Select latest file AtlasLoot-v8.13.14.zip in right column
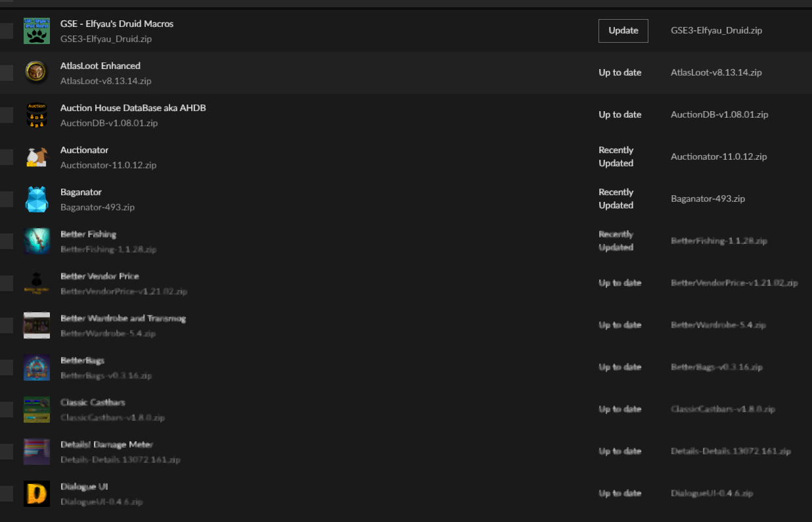 pyautogui.click(x=717, y=72)
